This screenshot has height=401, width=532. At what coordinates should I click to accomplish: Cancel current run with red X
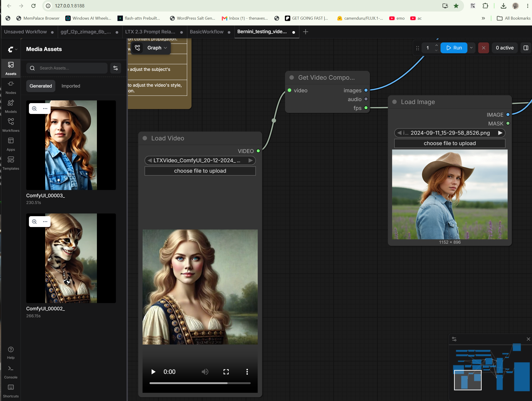point(483,48)
